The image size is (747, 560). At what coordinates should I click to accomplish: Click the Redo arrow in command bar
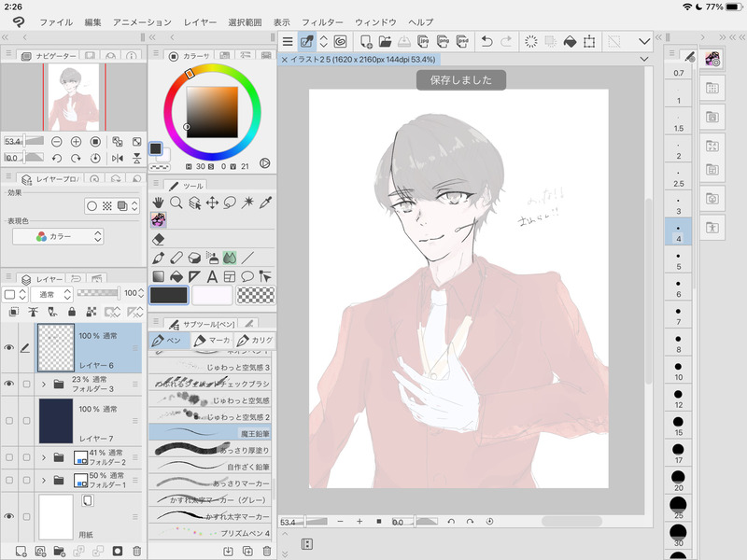[x=506, y=41]
